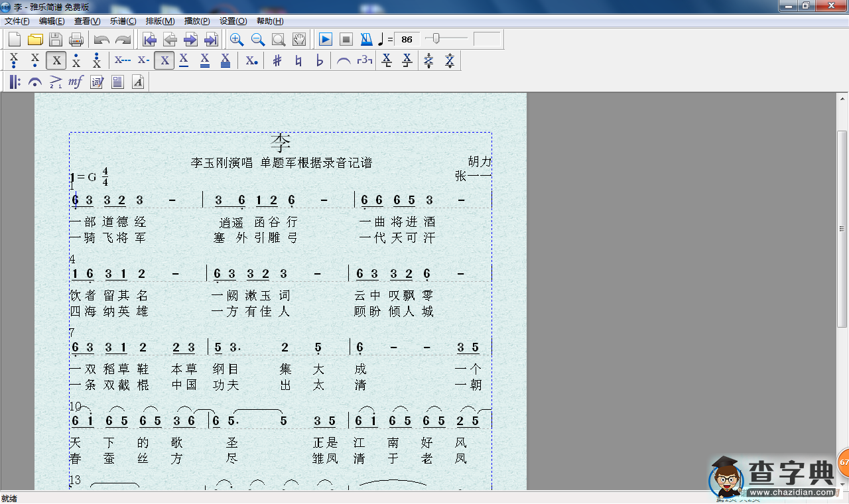This screenshot has width=849, height=504.
Task: Go to the next page
Action: [191, 39]
